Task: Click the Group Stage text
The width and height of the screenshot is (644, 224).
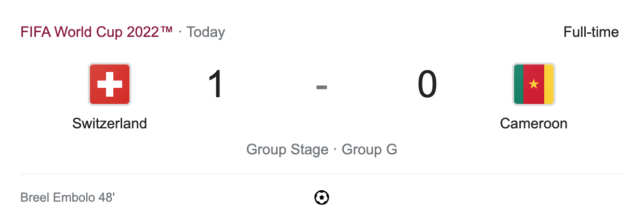Action: point(287,150)
